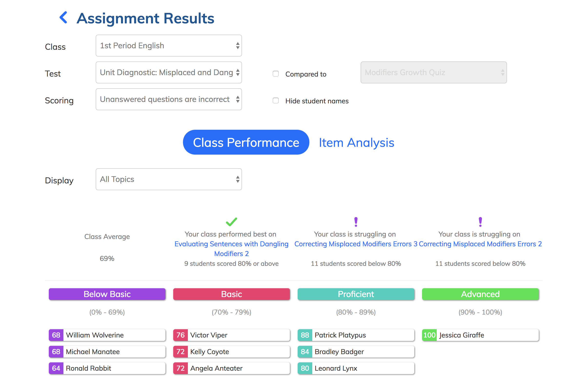Select student Jessica Giraffe
This screenshot has width=588, height=378.
[480, 335]
